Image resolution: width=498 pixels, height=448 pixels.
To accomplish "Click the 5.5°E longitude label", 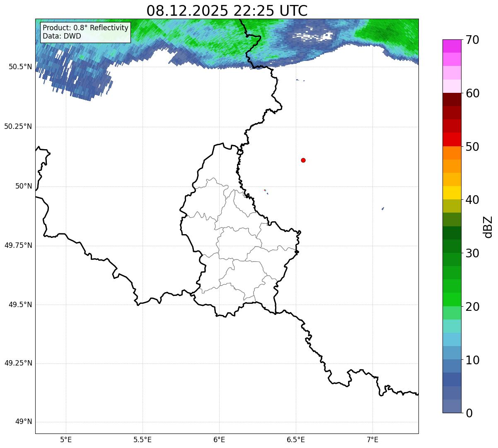I will [x=143, y=439].
